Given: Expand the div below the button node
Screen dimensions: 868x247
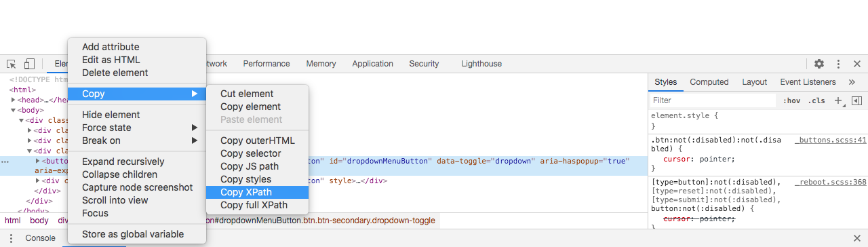Looking at the screenshot, I should 38,181.
